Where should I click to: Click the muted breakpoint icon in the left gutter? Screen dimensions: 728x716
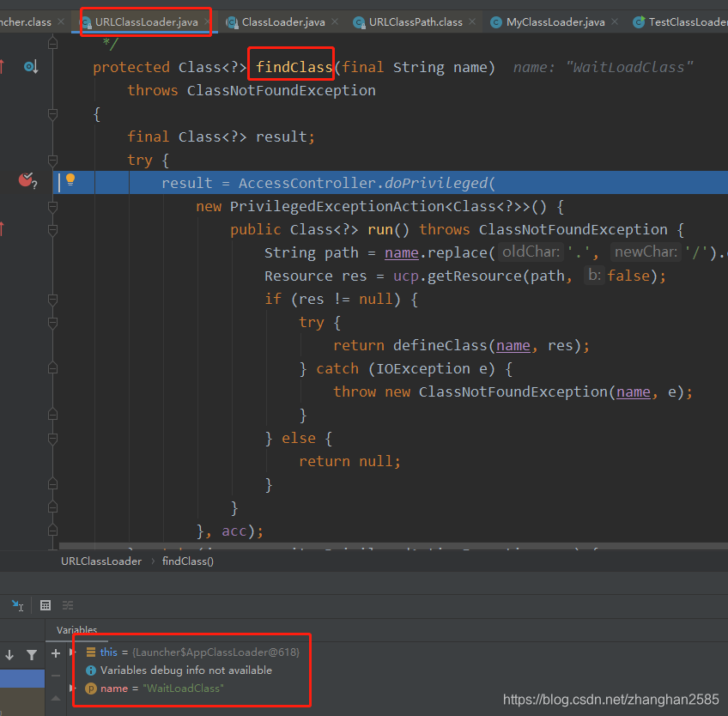(x=25, y=181)
